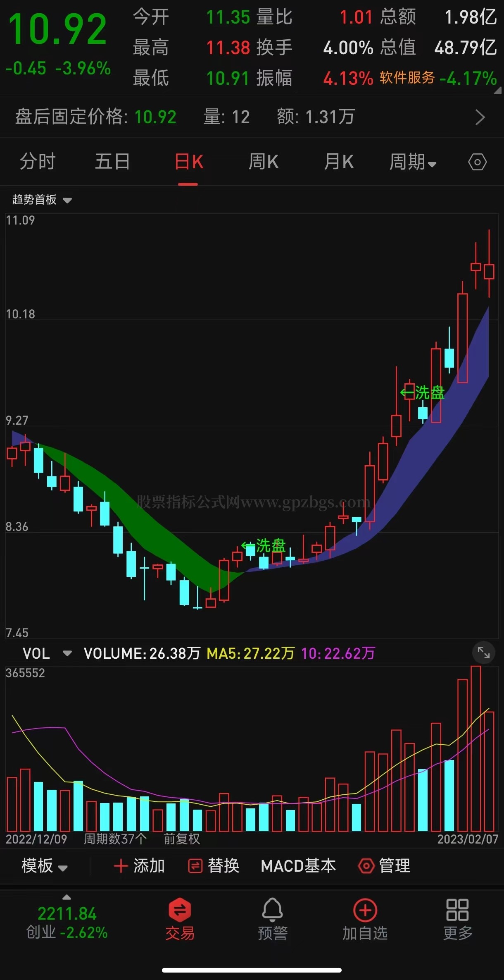This screenshot has height=980, width=504.
Task: Click the 替换 replace indicator icon
Action: pos(195,865)
